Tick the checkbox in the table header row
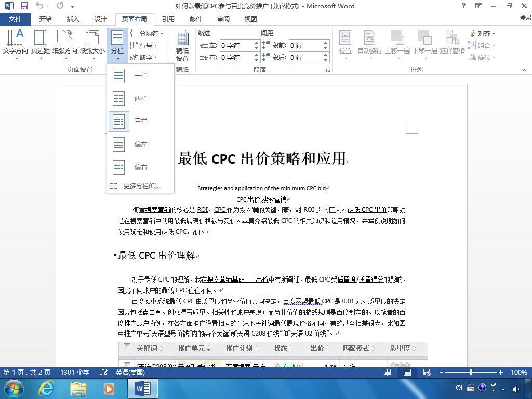Viewport: 532px width, 399px height. [x=127, y=347]
